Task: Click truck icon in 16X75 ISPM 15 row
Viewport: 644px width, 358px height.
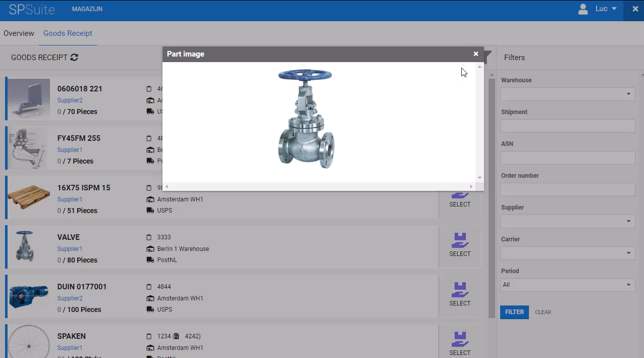Action: coord(150,211)
